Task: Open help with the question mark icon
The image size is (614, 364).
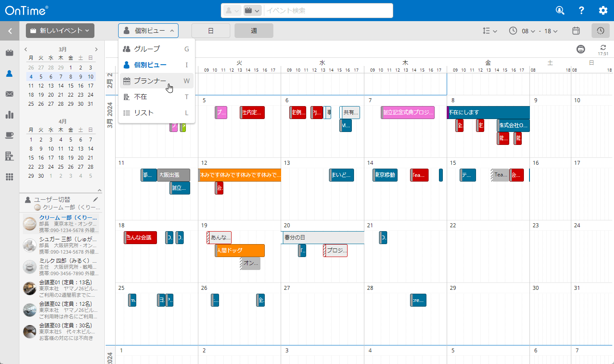Action: (581, 10)
